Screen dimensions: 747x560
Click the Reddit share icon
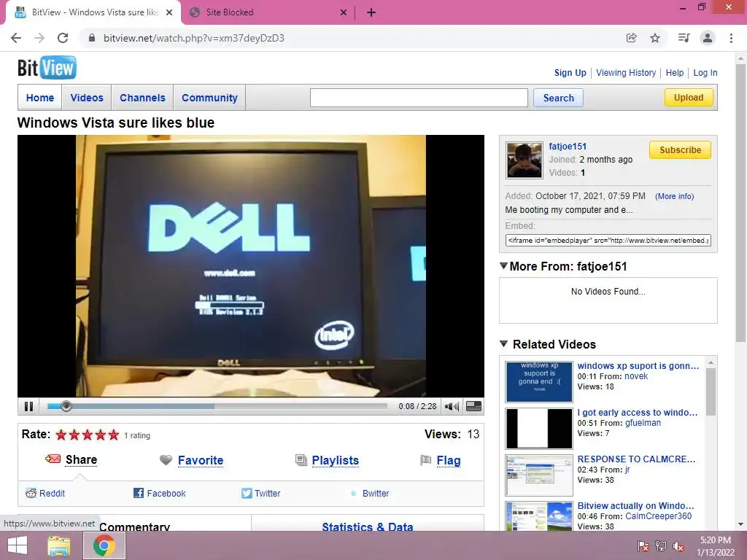pos(31,494)
